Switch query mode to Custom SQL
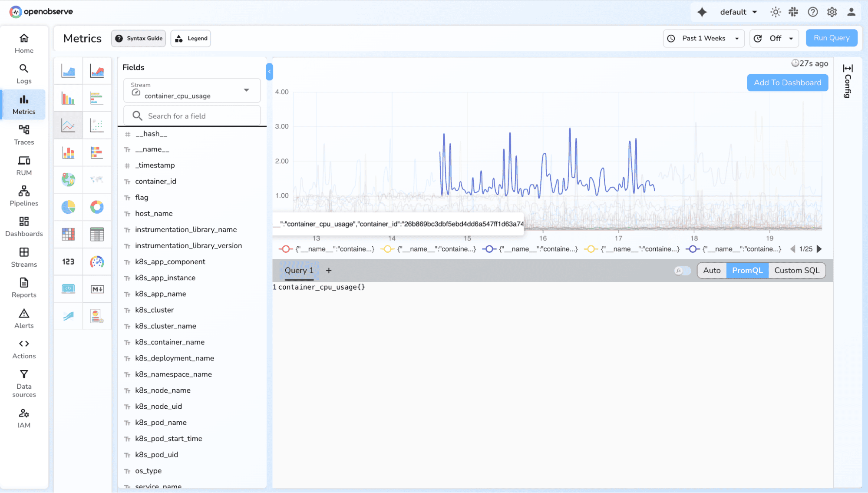 pos(796,271)
